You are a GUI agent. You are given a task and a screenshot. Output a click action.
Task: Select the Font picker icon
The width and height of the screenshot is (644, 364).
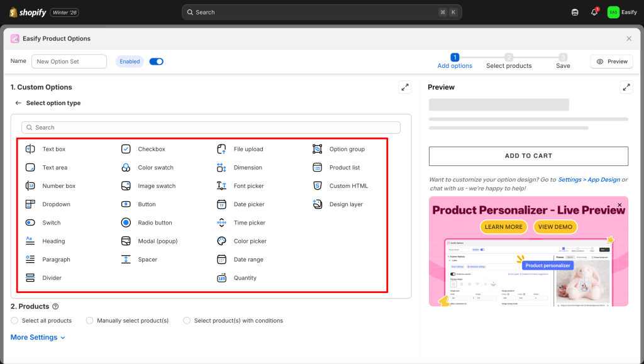click(x=221, y=186)
